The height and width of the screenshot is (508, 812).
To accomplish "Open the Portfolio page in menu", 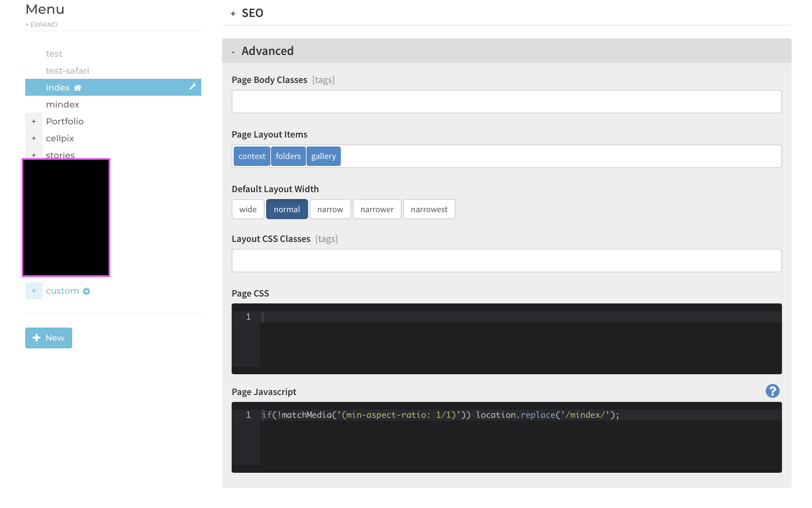I will (65, 122).
